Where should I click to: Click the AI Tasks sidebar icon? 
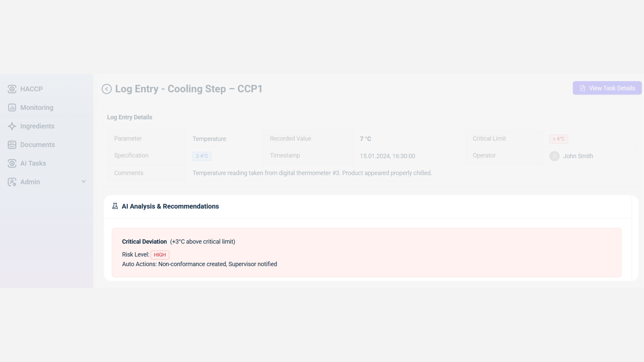[12, 164]
